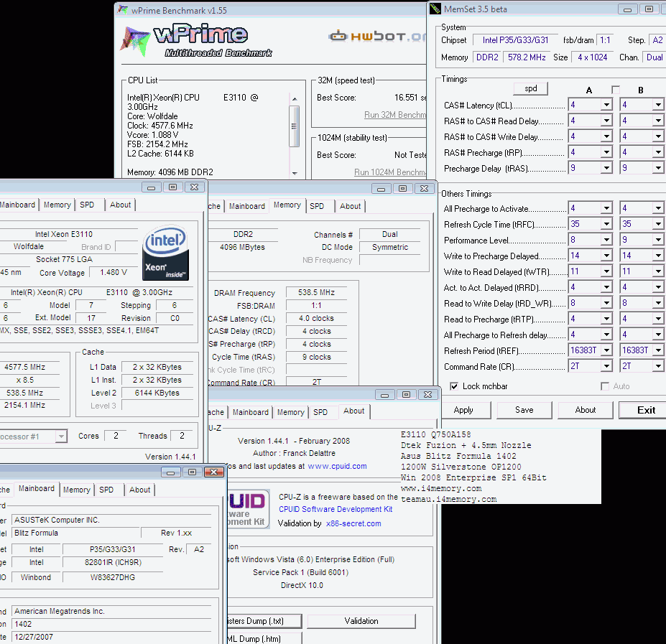Switch to Mainboard tab in Memory window

pyautogui.click(x=246, y=206)
